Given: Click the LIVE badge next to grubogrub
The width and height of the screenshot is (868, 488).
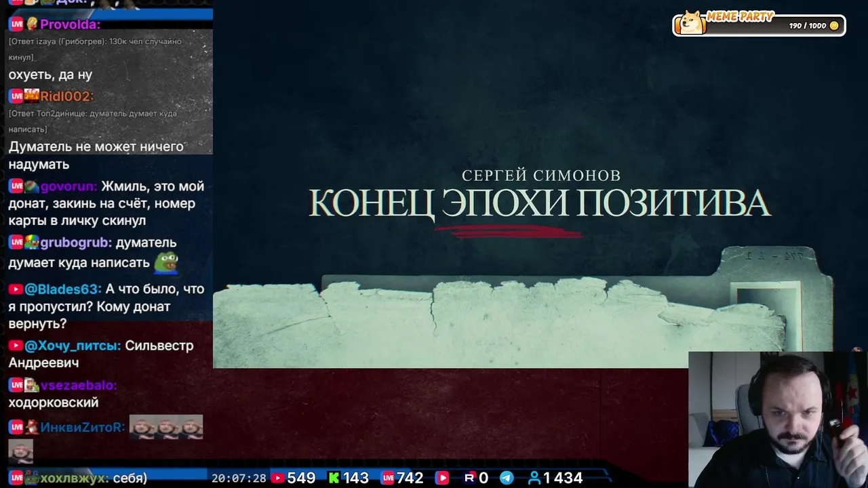Looking at the screenshot, I should click(x=16, y=242).
